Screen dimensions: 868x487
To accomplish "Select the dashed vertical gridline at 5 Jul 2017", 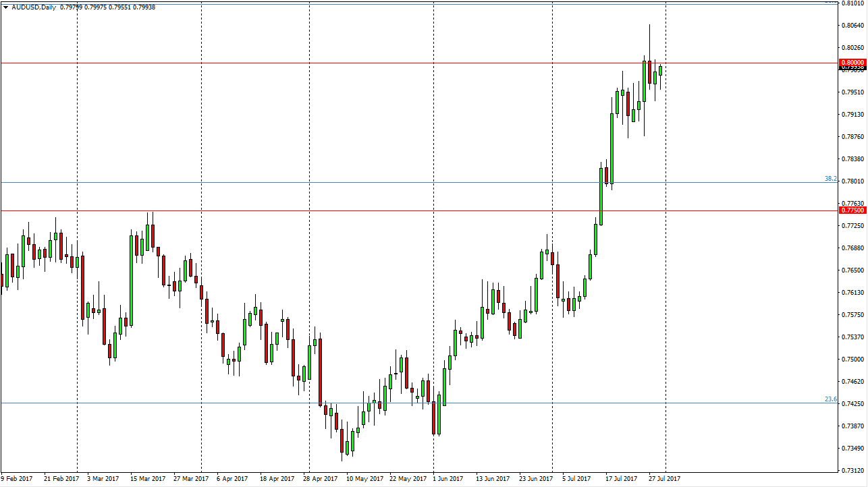I will point(552,270).
